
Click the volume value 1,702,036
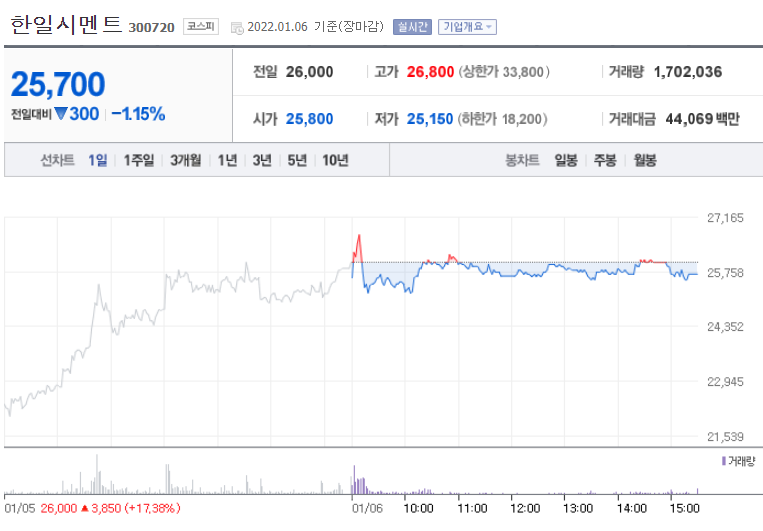coord(688,72)
